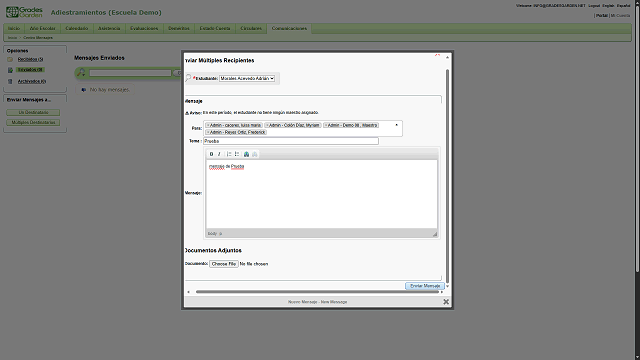This screenshot has height=360, width=640.
Task: Click the magnifier icon beside Estudiante
Action: pos(188,78)
